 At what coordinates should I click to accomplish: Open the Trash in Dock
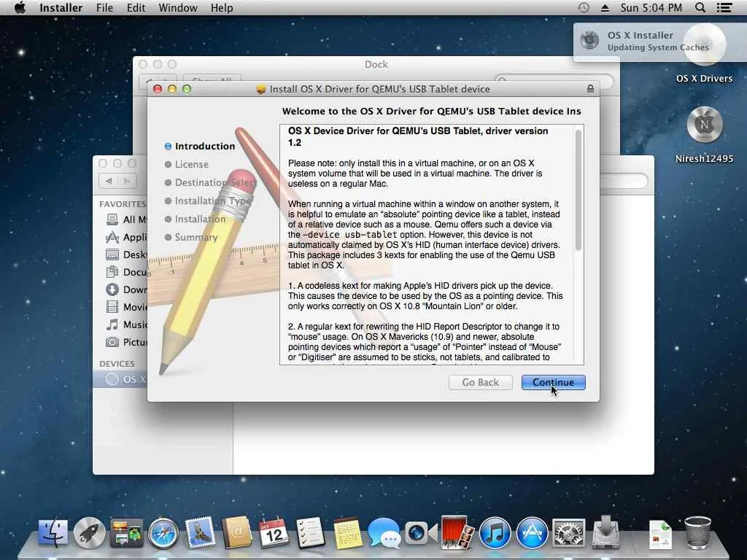click(697, 532)
